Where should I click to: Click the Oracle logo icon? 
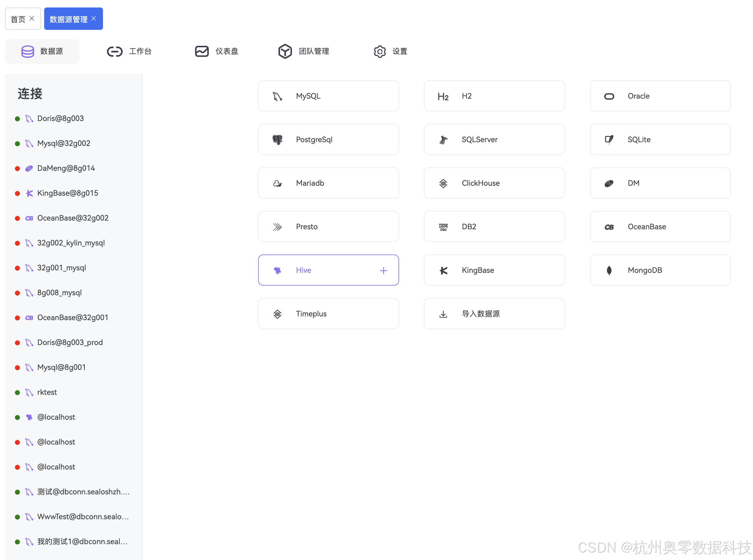[x=609, y=97]
